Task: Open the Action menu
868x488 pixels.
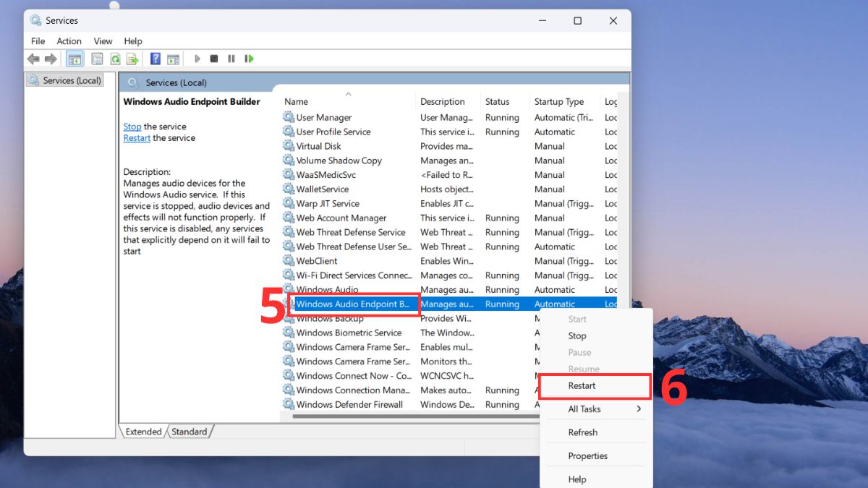Action: coord(69,41)
